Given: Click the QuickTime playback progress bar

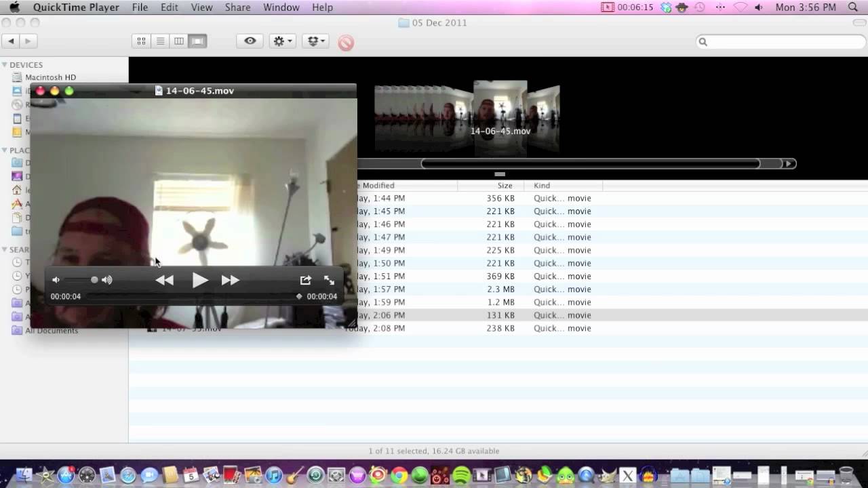Looking at the screenshot, I should [x=193, y=296].
